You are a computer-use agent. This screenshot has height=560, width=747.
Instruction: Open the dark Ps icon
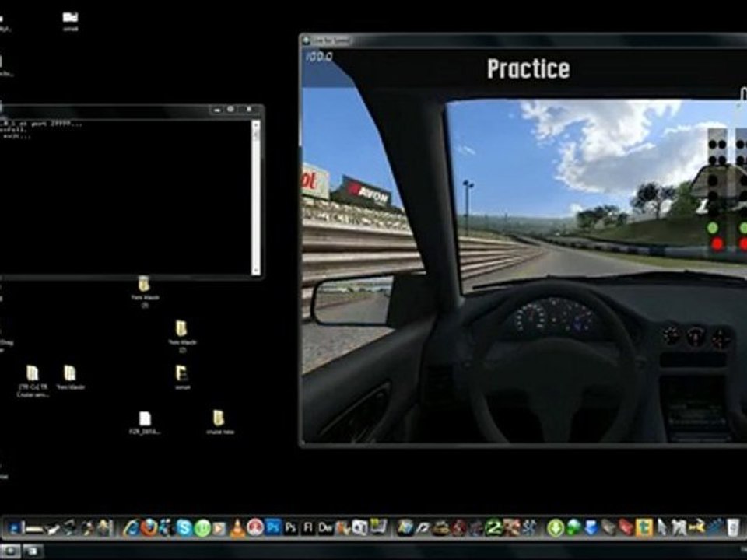[290, 527]
